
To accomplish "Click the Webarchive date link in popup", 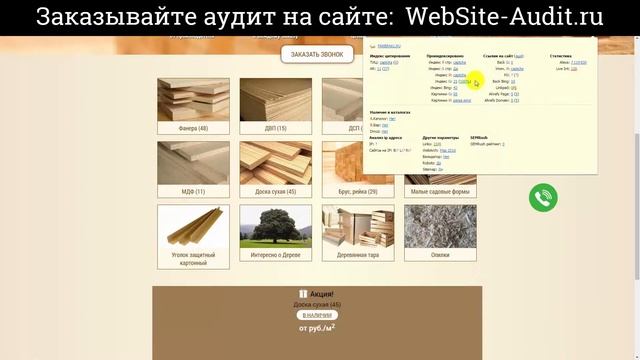I will [448, 151].
